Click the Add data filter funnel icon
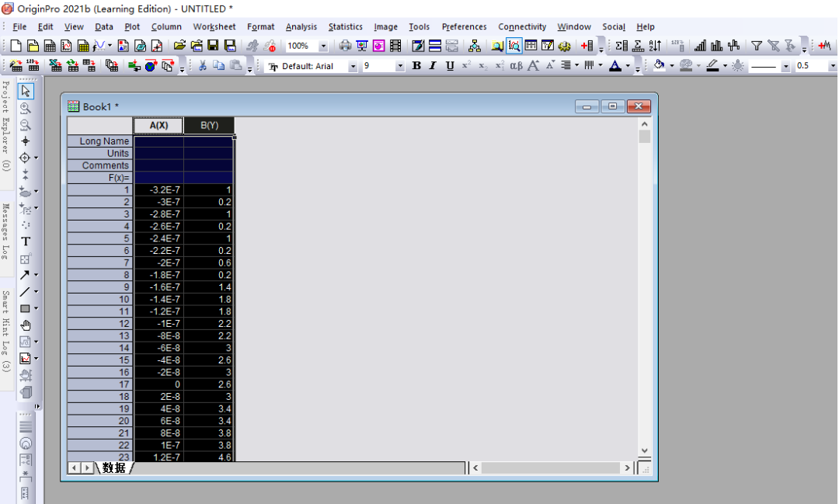This screenshot has height=504, width=839. pyautogui.click(x=756, y=46)
